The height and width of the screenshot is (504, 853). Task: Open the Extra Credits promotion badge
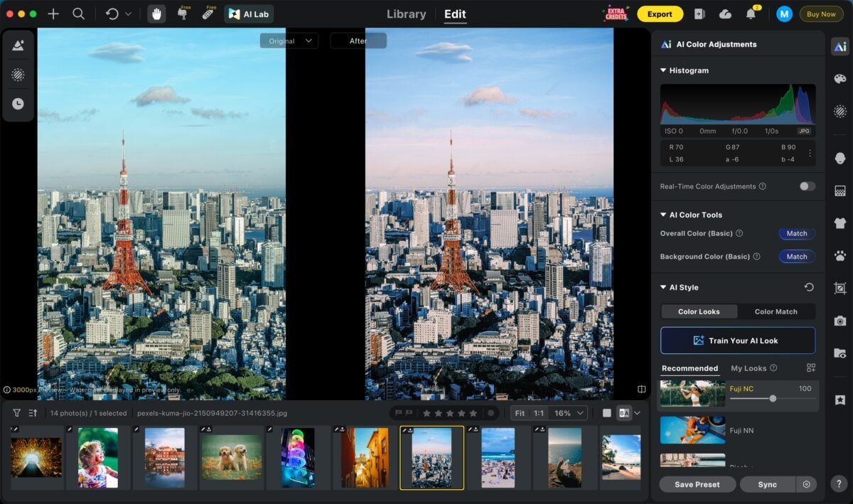coord(616,14)
